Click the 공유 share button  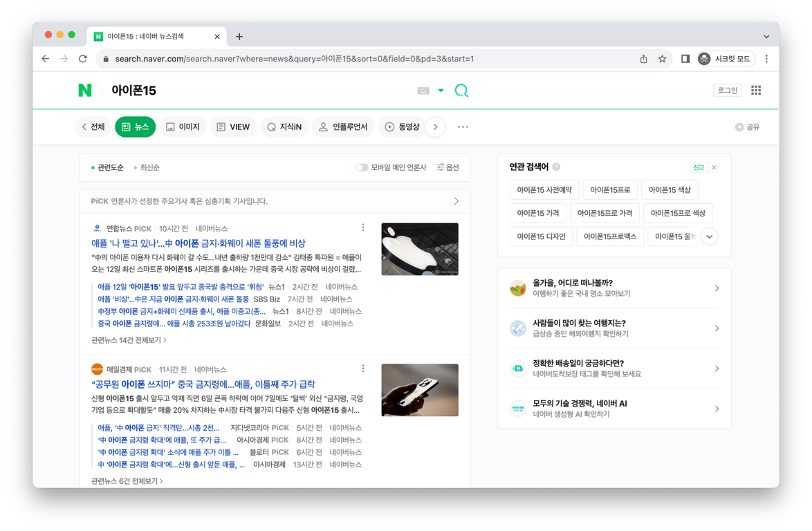tap(747, 127)
